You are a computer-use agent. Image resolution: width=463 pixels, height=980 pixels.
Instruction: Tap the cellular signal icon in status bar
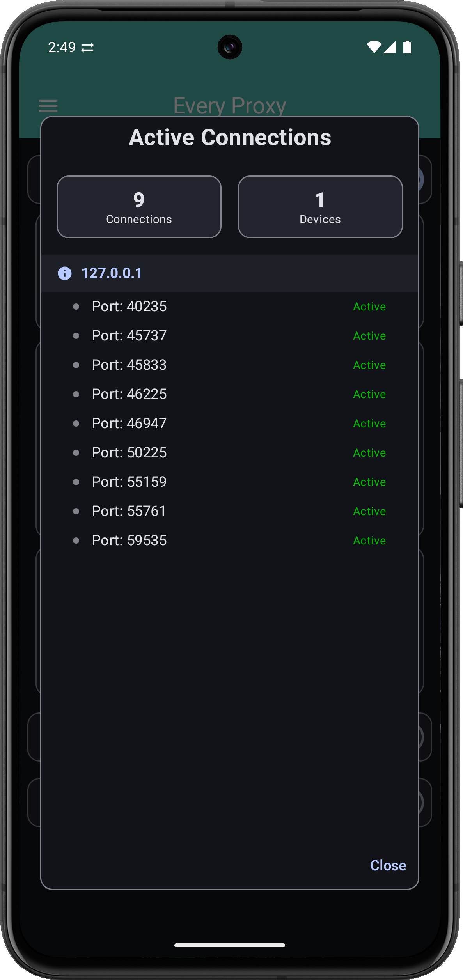pyautogui.click(x=390, y=47)
